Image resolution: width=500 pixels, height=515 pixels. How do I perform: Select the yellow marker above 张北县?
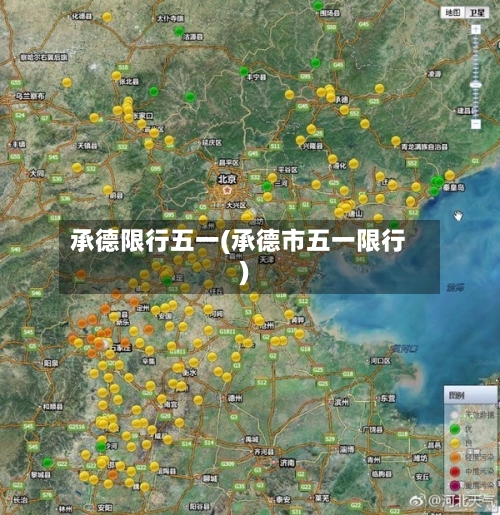[116, 76]
